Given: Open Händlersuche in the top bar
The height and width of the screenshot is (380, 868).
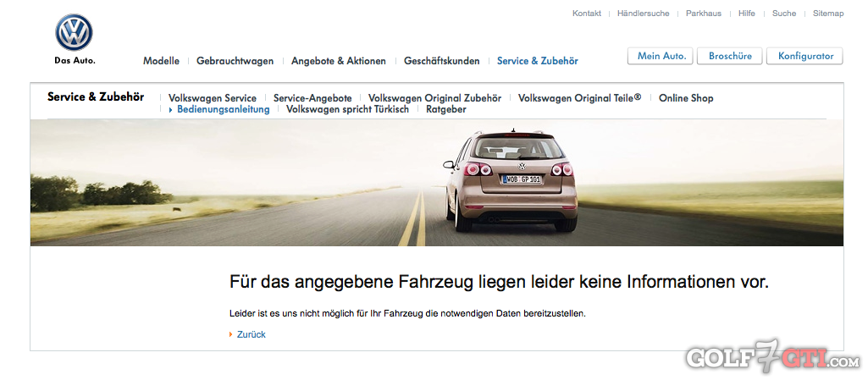Looking at the screenshot, I should click(644, 14).
